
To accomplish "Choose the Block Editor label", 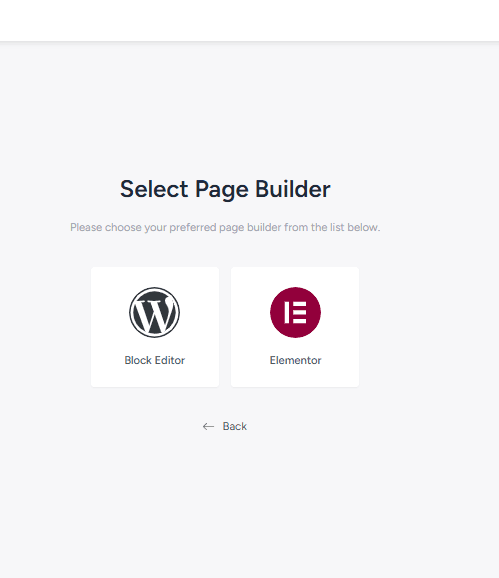I will (x=154, y=360).
